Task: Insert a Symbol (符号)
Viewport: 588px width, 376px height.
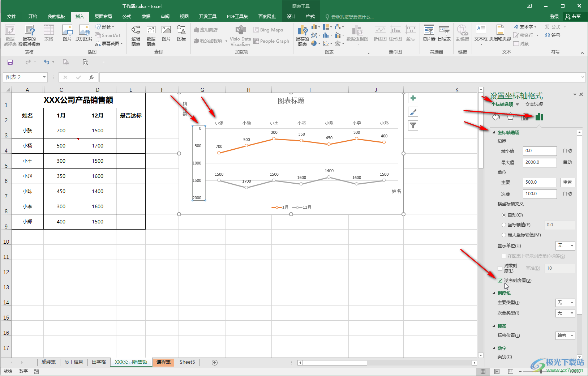Action: pyautogui.click(x=553, y=35)
